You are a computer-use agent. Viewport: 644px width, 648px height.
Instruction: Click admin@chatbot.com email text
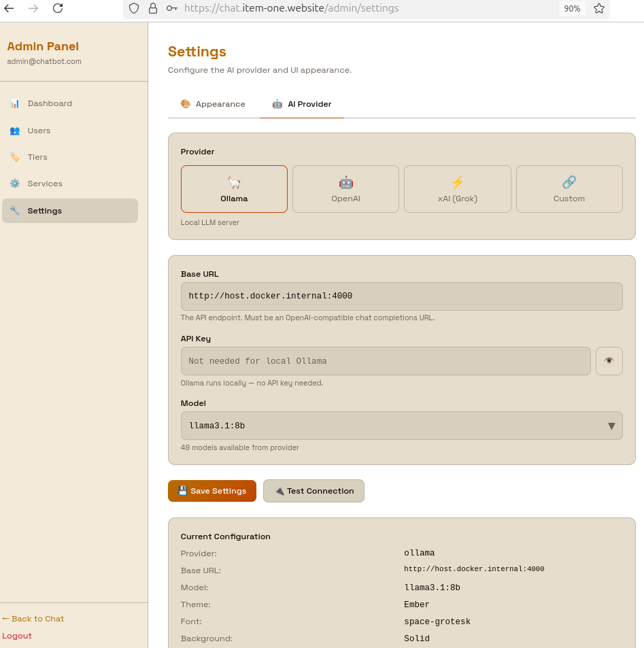[44, 61]
